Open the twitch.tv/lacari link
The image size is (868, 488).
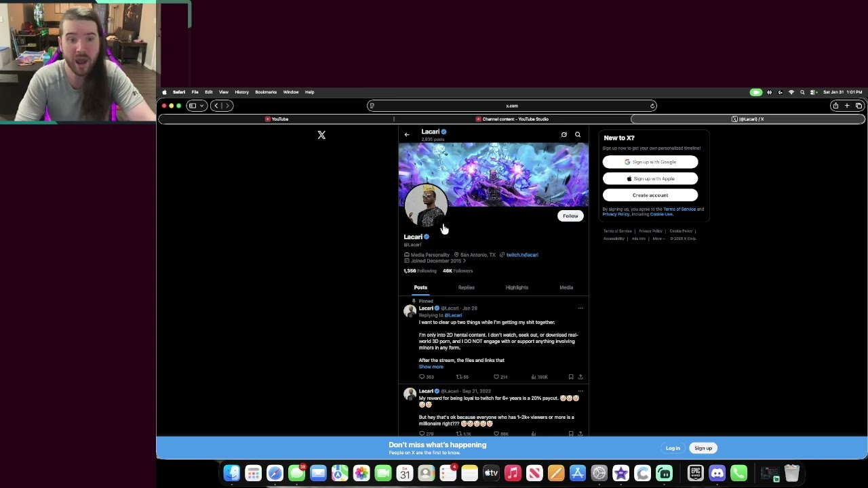point(521,255)
